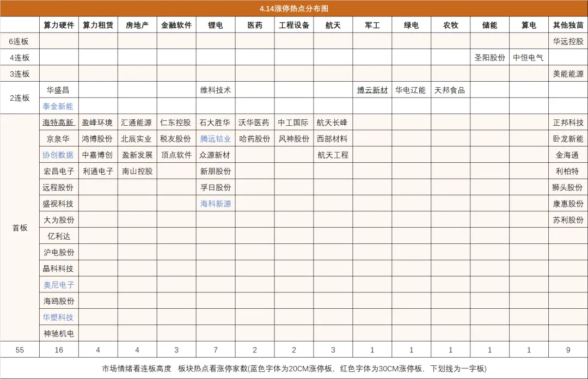Select the 华电辽能 cell
The image size is (588, 379).
[411, 90]
